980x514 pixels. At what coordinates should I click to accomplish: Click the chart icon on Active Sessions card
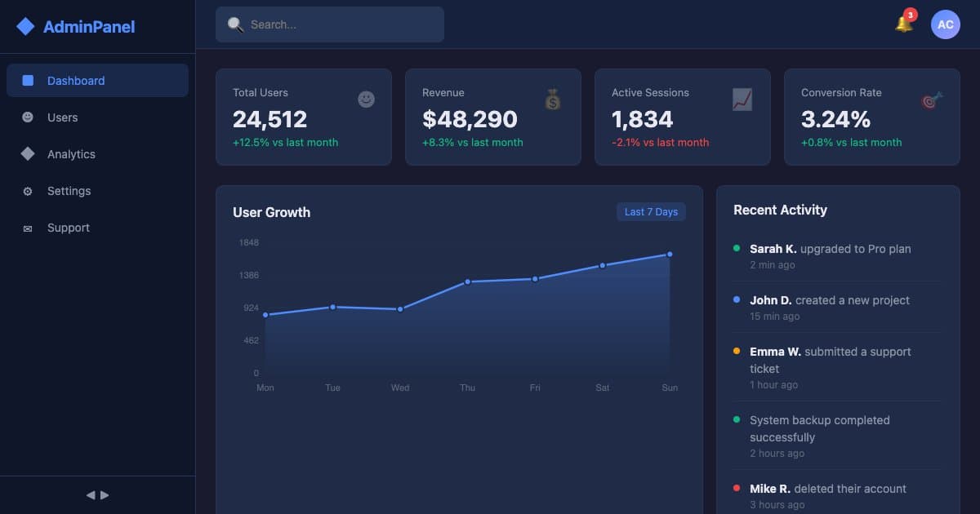[x=742, y=100]
